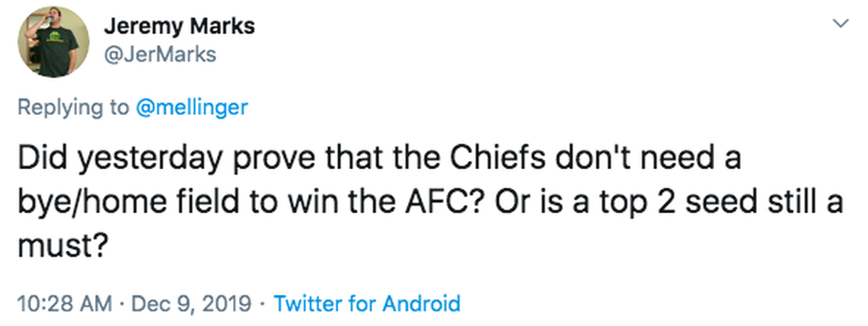Expand the tweet options chevron
The width and height of the screenshot is (868, 326).
click(x=840, y=24)
